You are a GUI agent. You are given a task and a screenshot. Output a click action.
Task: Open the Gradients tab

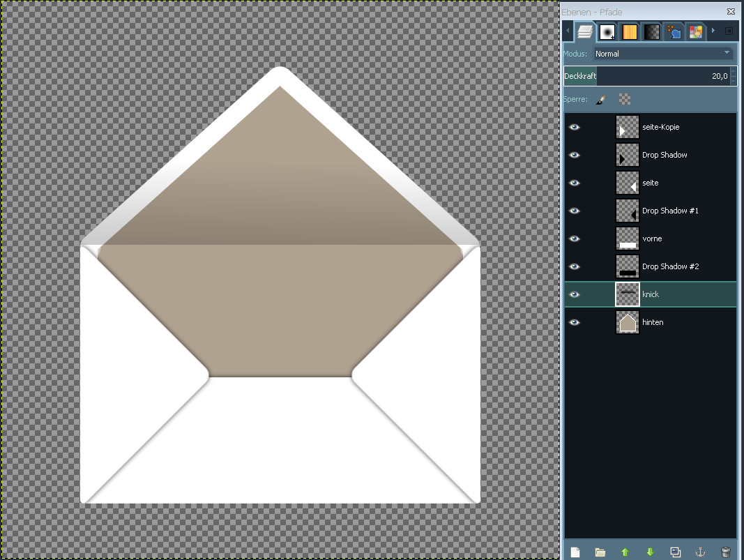[651, 32]
